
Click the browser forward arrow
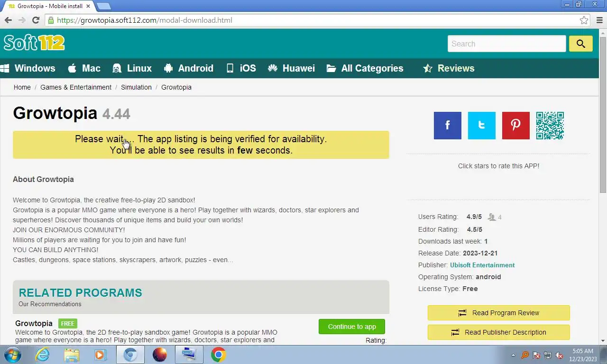[22, 20]
